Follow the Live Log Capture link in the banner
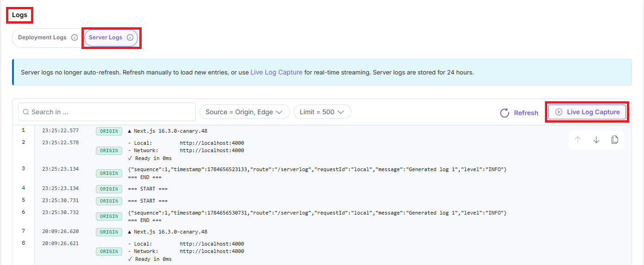This screenshot has height=265, width=644. click(x=276, y=72)
